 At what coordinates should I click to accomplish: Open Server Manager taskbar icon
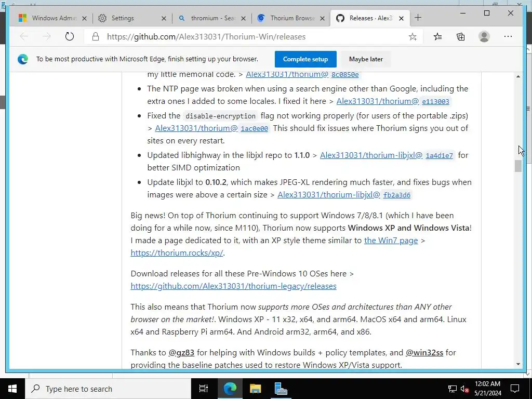click(x=281, y=389)
